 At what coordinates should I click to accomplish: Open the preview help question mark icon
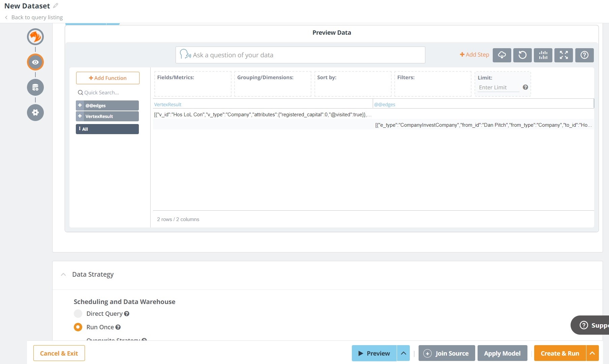click(584, 55)
